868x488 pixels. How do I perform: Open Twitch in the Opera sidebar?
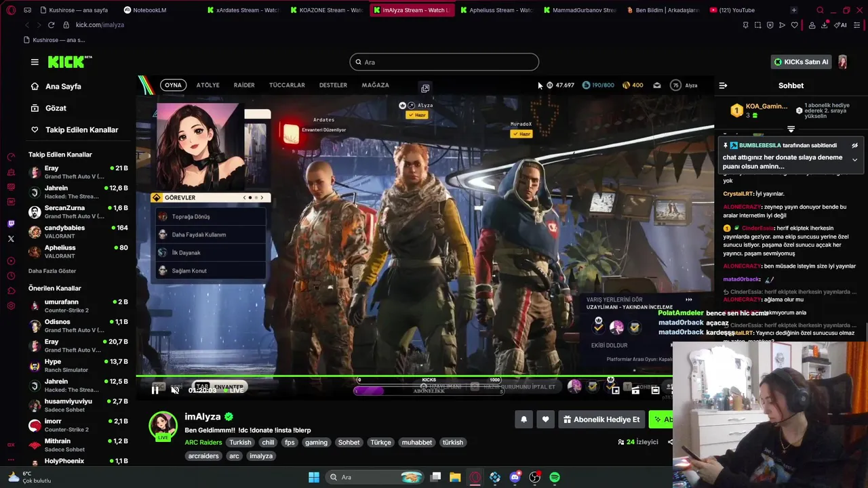pos(11,224)
